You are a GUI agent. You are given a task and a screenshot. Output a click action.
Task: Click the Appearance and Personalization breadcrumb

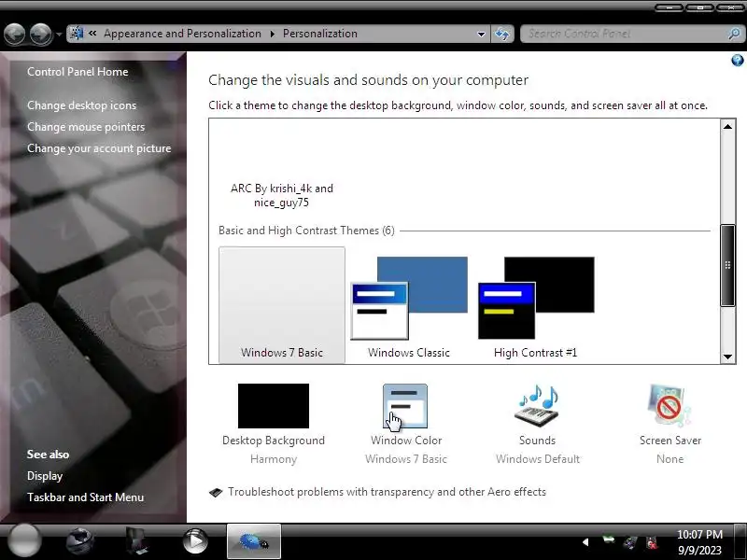click(x=182, y=34)
